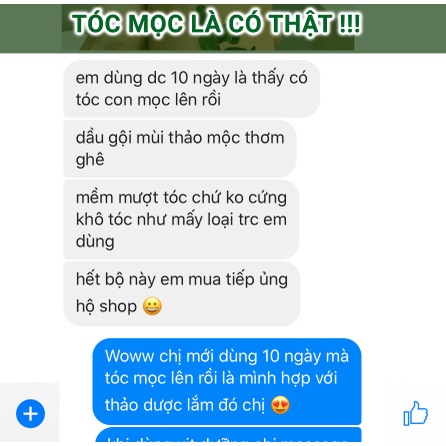
Task: Click the grinning face emoji after 'shop'
Action: (x=152, y=306)
